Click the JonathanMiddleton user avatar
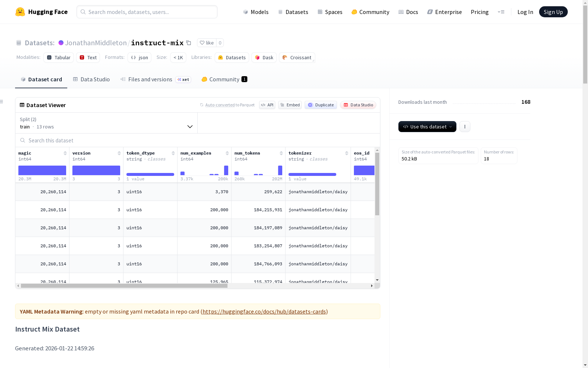Viewport: 588px width, 368px height. pyautogui.click(x=61, y=43)
